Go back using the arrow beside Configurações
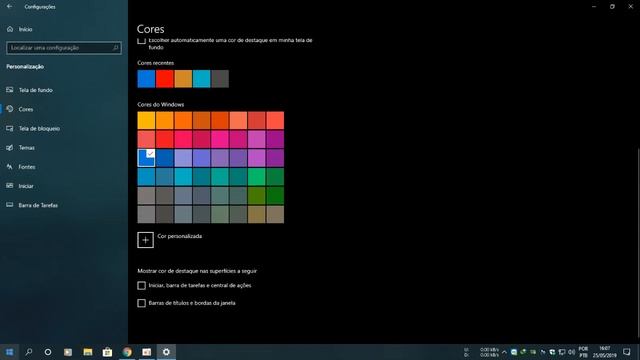The image size is (640, 360). click(9, 7)
